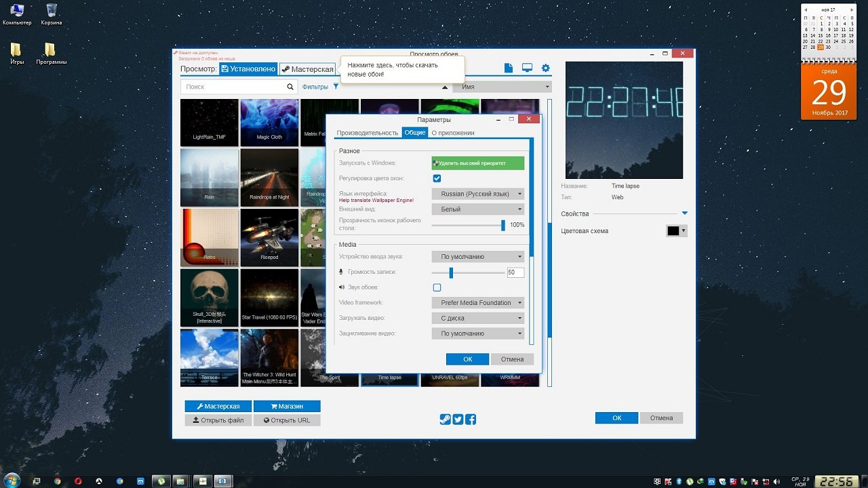Image resolution: width=868 pixels, height=488 pixels.
Task: Open the Russian interface language dropdown
Action: point(478,194)
